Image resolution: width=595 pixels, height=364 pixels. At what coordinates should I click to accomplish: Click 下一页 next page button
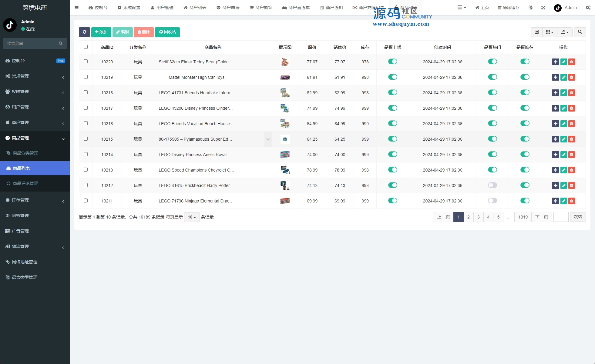[x=542, y=217]
